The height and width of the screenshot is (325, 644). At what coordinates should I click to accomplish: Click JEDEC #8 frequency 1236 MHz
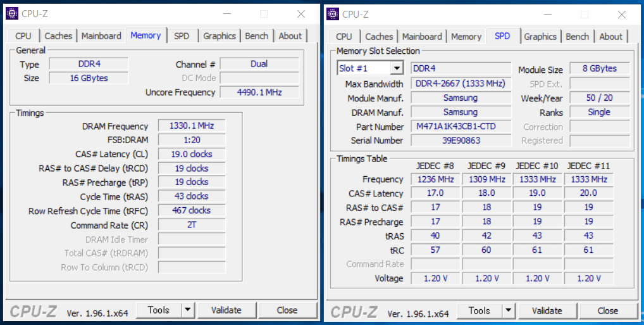pos(436,179)
